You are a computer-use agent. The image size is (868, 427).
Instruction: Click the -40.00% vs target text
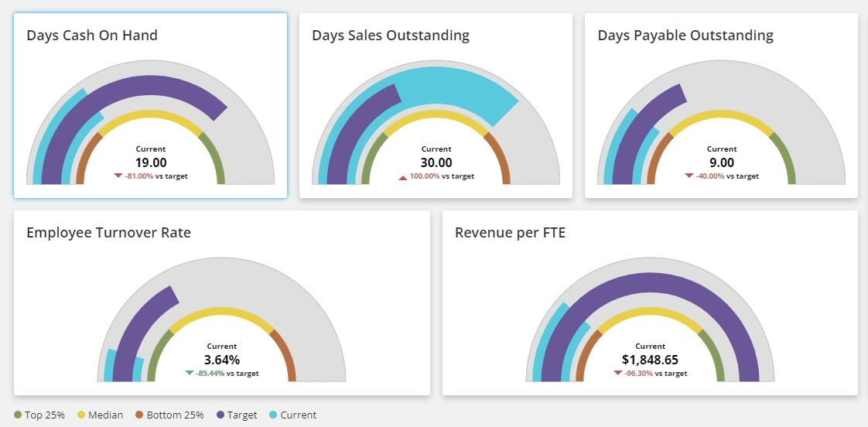pos(727,176)
